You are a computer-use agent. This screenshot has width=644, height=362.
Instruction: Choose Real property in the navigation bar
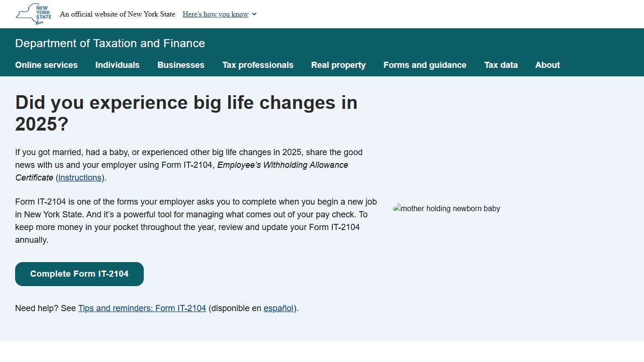339,65
